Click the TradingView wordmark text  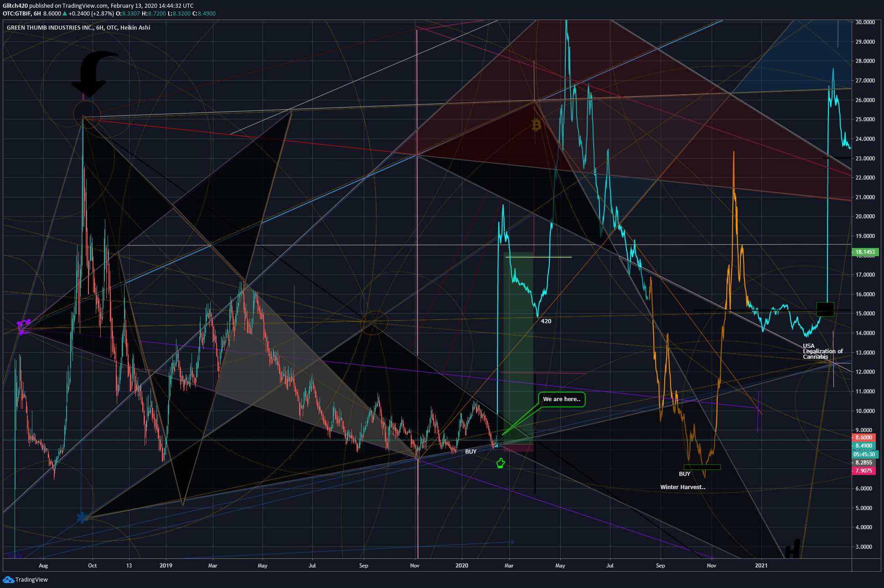31,580
